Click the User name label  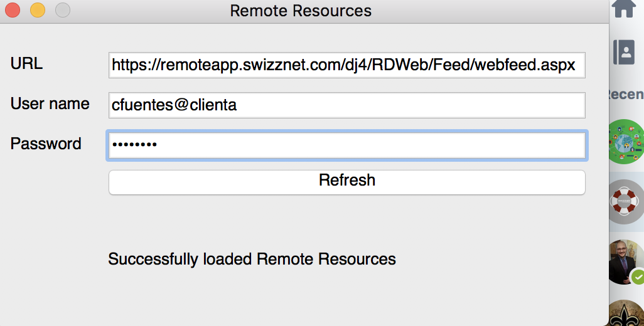click(50, 103)
